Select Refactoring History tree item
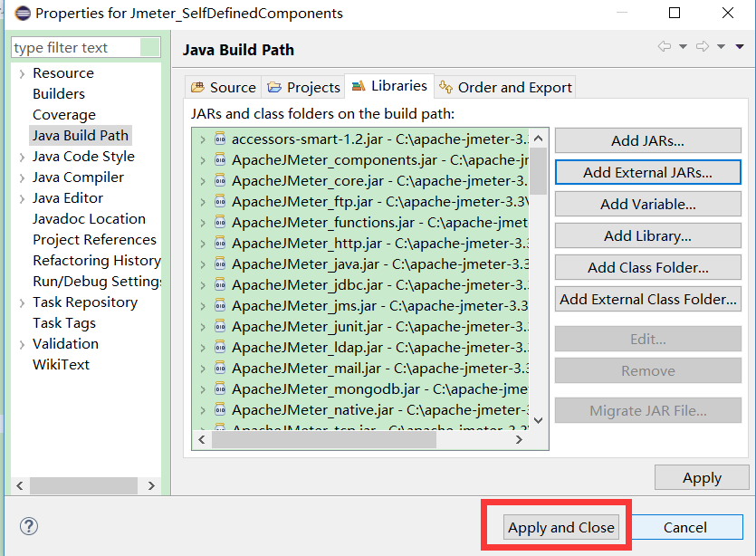Screen dimensions: 756x556 (96, 261)
